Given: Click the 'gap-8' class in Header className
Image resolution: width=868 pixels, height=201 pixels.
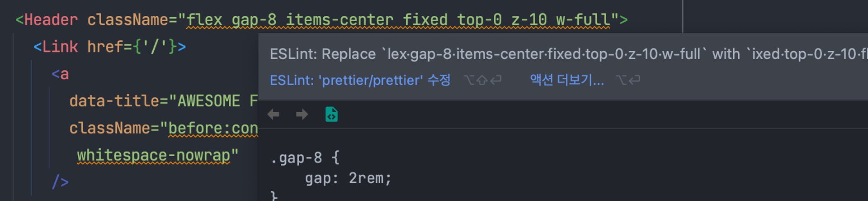Looking at the screenshot, I should (254, 20).
